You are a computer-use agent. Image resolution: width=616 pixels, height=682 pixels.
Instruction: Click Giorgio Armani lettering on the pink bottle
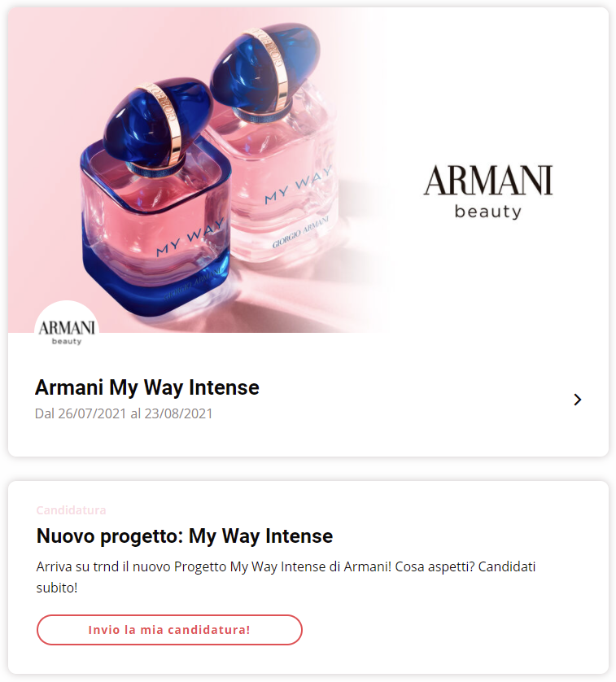pyautogui.click(x=300, y=233)
